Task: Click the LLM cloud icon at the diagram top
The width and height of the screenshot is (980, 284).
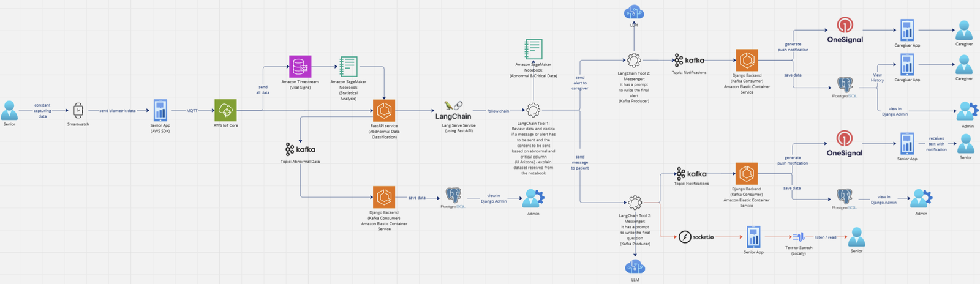Action: (634, 12)
